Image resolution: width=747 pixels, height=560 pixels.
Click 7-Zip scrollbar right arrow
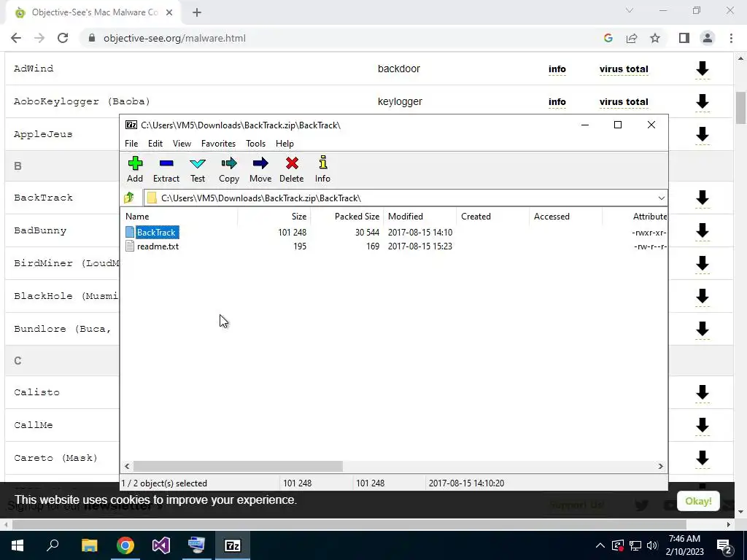(660, 466)
